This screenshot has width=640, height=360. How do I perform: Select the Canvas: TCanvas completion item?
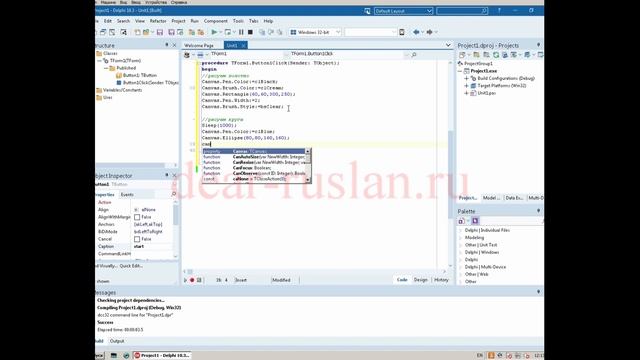(254, 151)
